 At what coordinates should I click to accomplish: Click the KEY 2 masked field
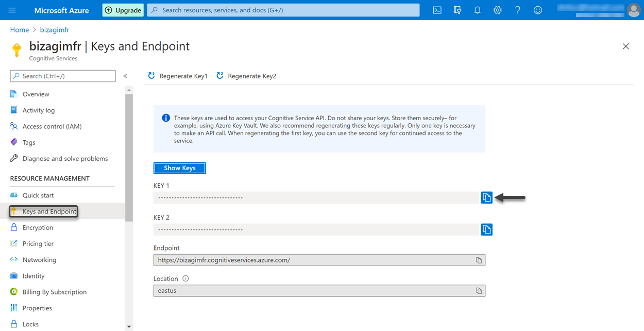point(316,229)
